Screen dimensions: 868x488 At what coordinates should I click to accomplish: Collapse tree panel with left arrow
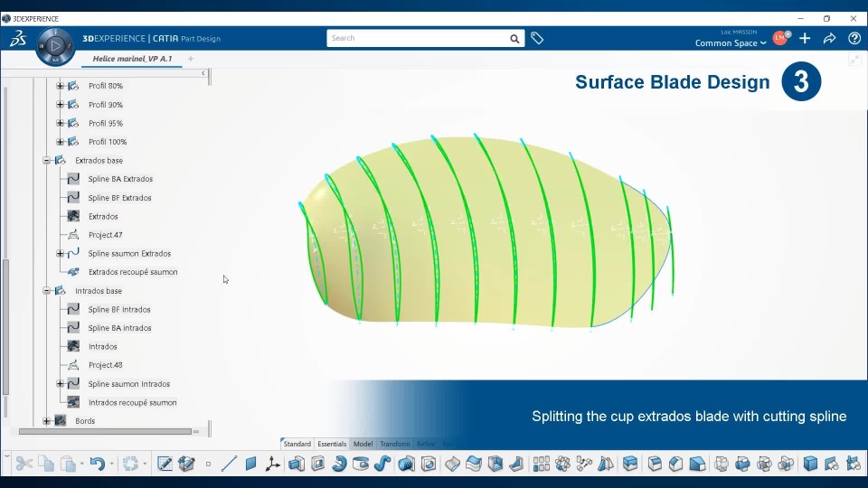pos(203,73)
